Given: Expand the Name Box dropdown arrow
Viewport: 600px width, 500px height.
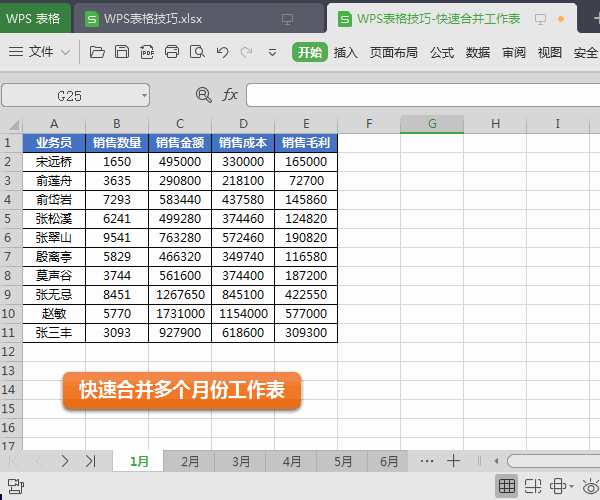Looking at the screenshot, I should coord(144,95).
